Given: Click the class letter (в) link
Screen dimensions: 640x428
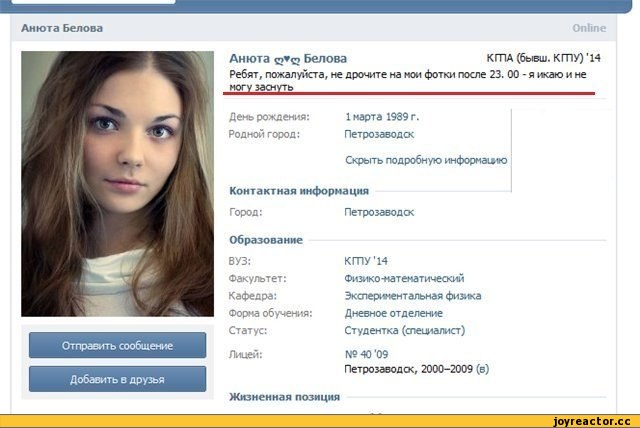Looking at the screenshot, I should point(482,369).
